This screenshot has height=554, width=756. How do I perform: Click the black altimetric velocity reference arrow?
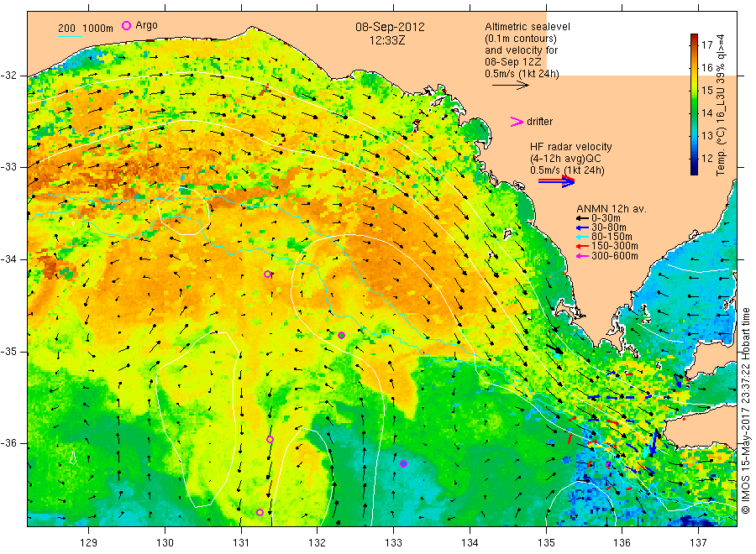tap(511, 86)
